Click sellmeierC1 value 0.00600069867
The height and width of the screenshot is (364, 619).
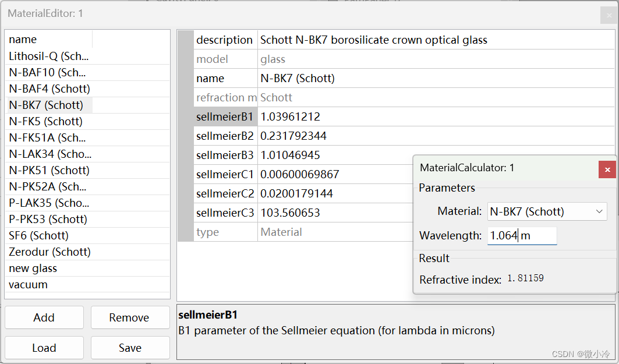(x=300, y=174)
